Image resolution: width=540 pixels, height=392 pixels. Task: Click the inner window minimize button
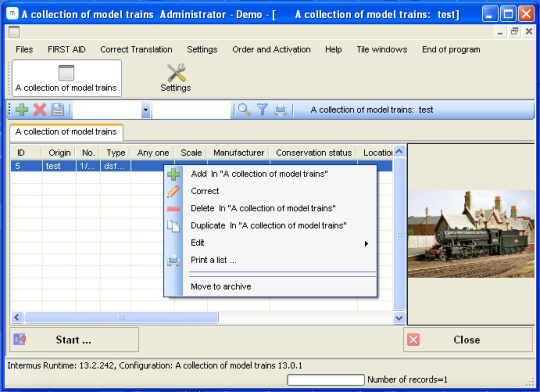pos(500,32)
